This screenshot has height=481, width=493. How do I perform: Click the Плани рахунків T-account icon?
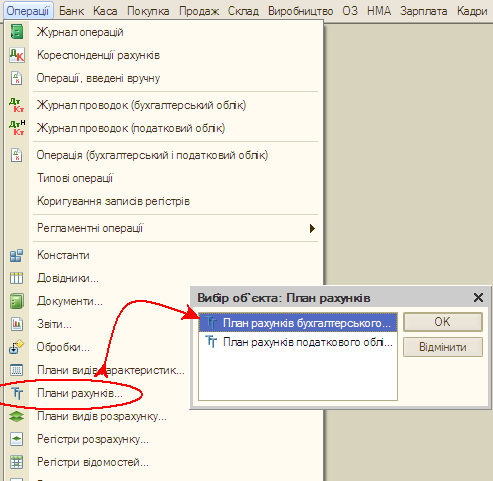click(x=17, y=393)
